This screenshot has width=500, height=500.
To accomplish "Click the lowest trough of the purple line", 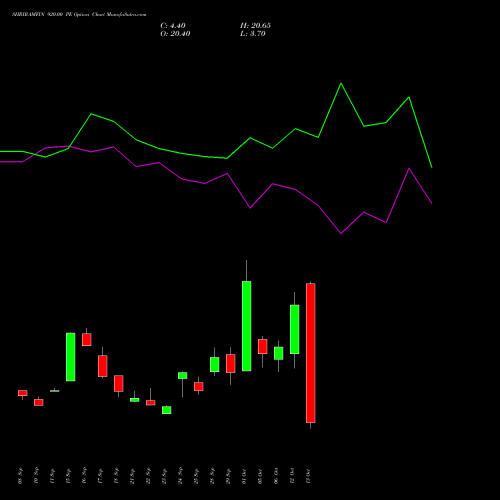I will pos(341,233).
